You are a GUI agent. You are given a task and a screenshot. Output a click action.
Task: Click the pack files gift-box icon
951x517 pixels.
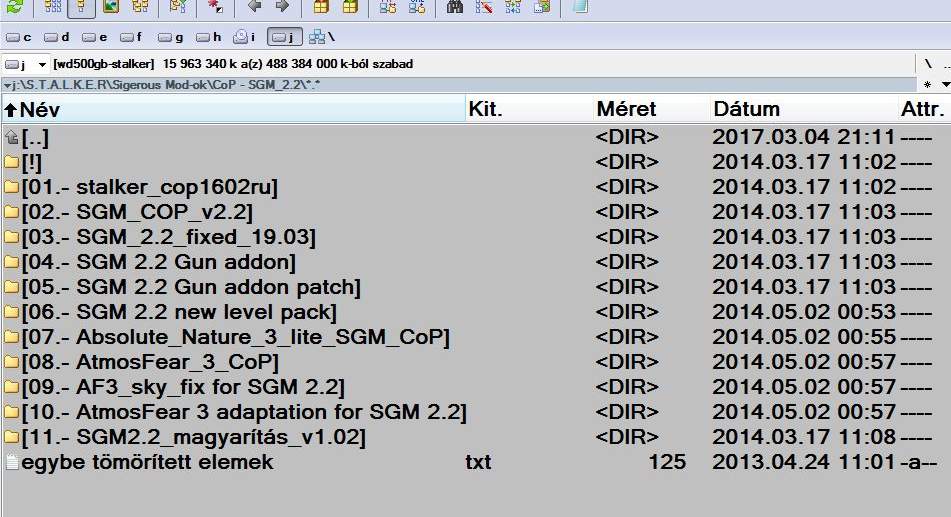pyautogui.click(x=321, y=6)
